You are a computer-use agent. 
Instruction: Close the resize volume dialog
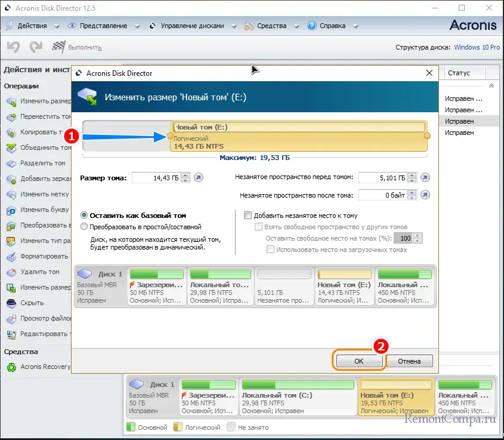(429, 73)
